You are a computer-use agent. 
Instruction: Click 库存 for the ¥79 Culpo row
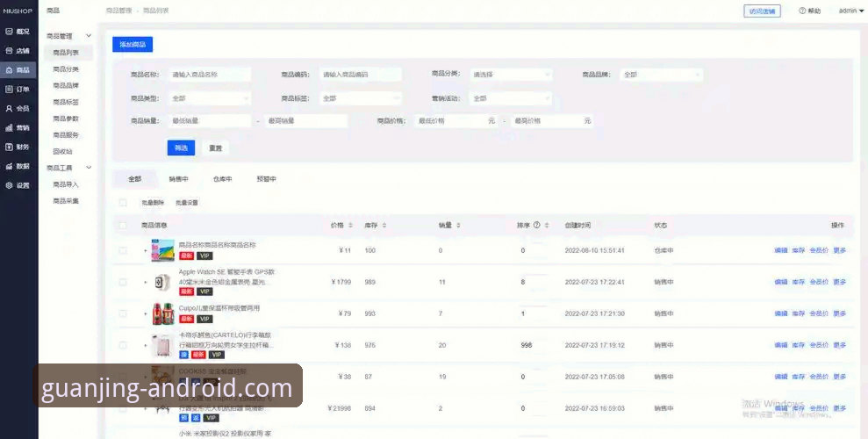[799, 314]
